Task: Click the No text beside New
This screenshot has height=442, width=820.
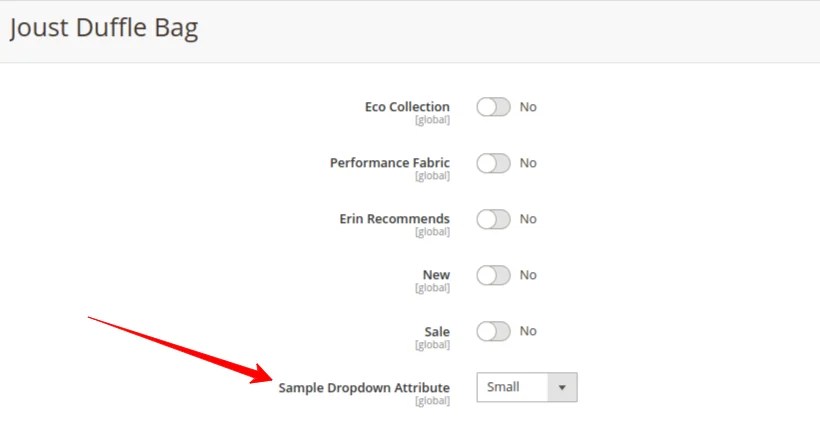Action: (528, 275)
